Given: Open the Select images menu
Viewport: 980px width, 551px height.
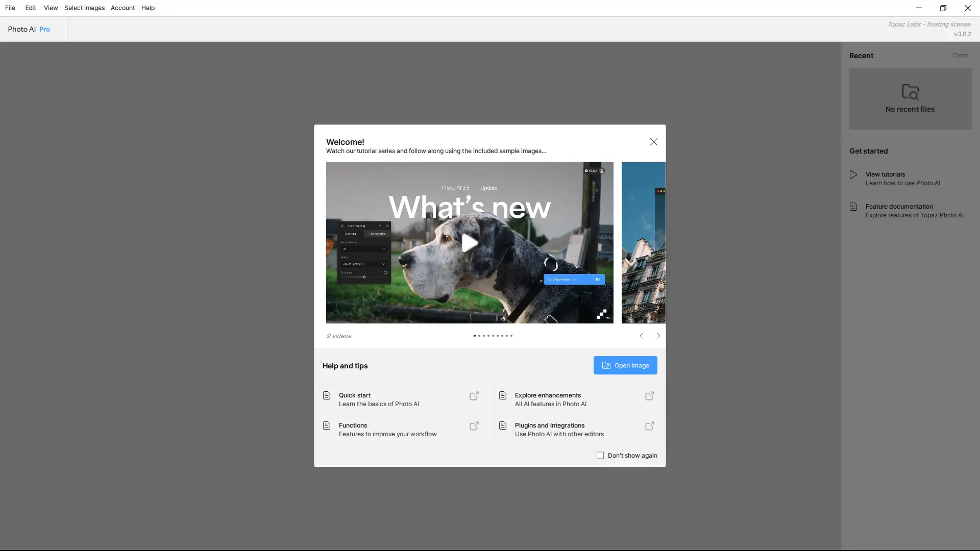Looking at the screenshot, I should [x=84, y=8].
